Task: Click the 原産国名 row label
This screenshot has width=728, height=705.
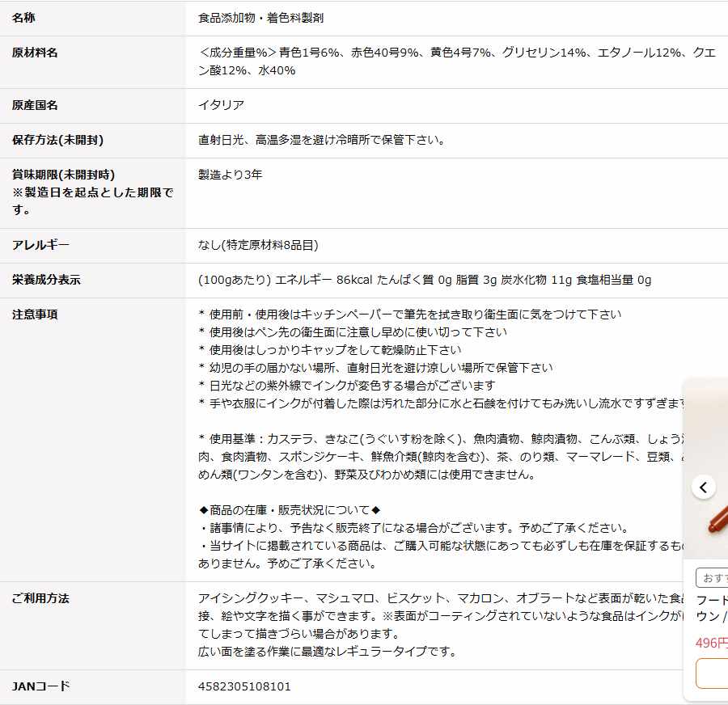Action: tap(35, 105)
